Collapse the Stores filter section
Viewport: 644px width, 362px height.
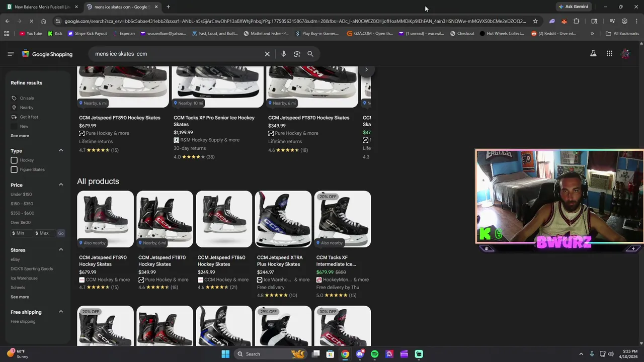click(61, 249)
